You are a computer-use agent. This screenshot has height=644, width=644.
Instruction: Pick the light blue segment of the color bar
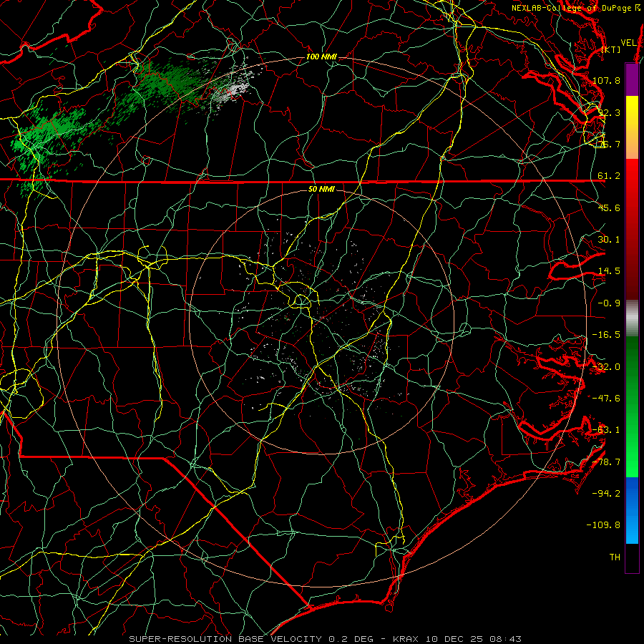tap(632, 530)
